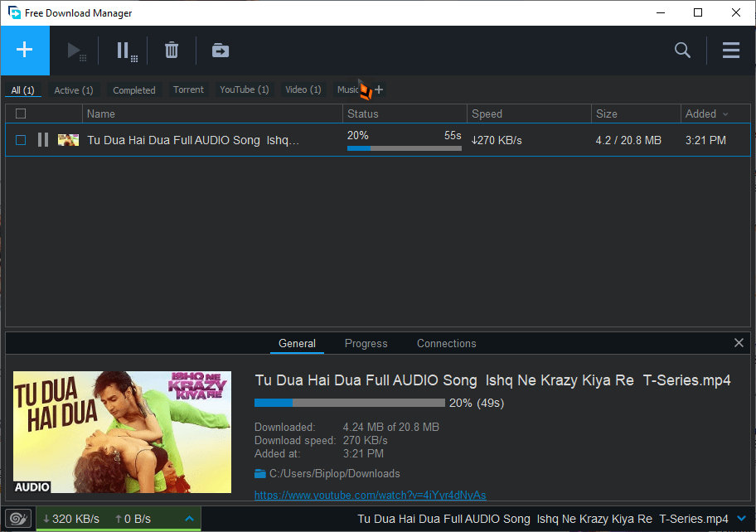Image resolution: width=756 pixels, height=532 pixels.
Task: Click the Free Download Manager logo icon
Action: 14,12
